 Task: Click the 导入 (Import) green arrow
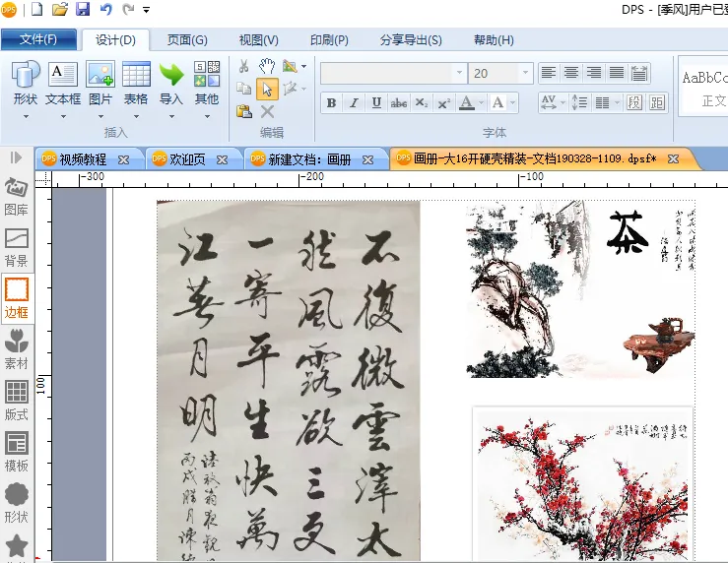(x=171, y=83)
